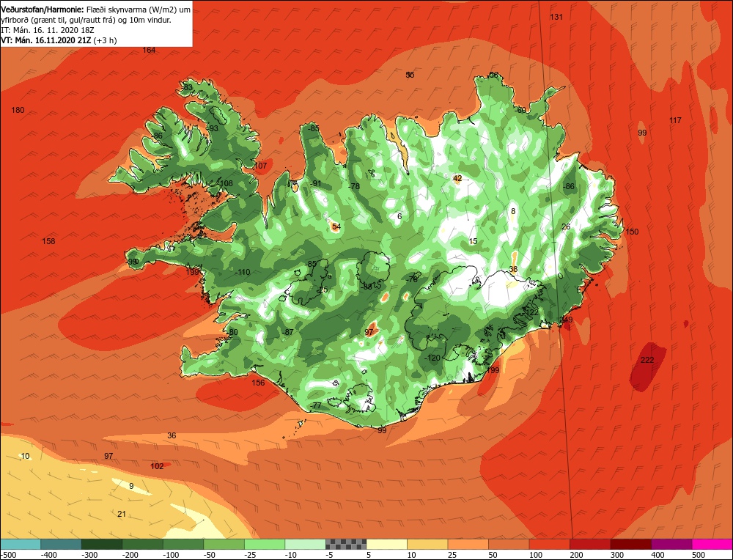Image resolution: width=733 pixels, height=560 pixels.
Task: Select the value 10 in the yellow area
Action: [25, 456]
